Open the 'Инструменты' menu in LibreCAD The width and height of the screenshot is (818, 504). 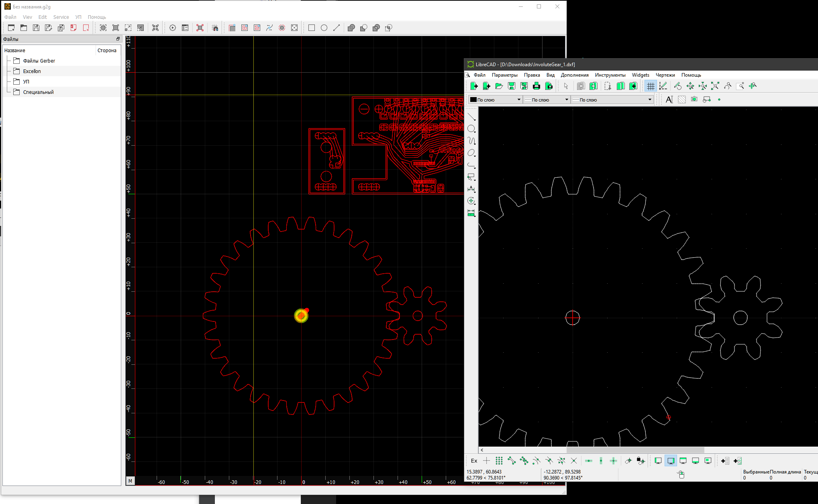pyautogui.click(x=610, y=75)
